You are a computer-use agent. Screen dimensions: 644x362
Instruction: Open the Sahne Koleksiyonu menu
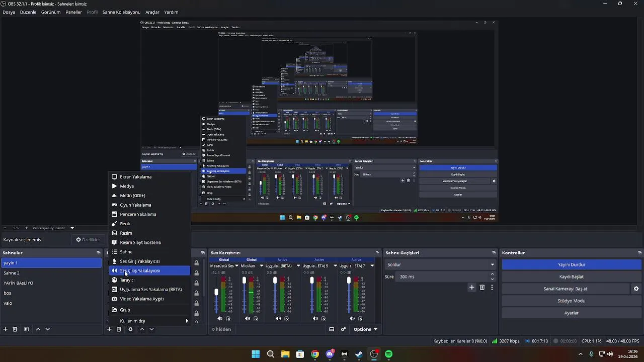(121, 12)
